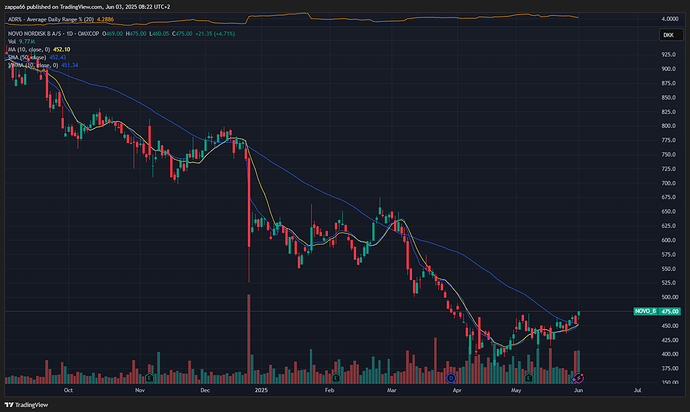
Task: Click the 800.0 price scale label
Action: [668, 126]
